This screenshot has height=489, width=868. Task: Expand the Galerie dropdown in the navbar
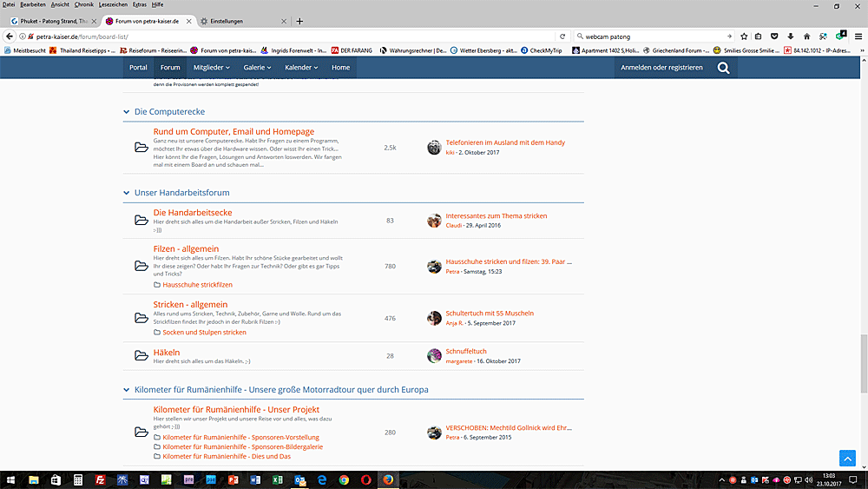click(258, 68)
